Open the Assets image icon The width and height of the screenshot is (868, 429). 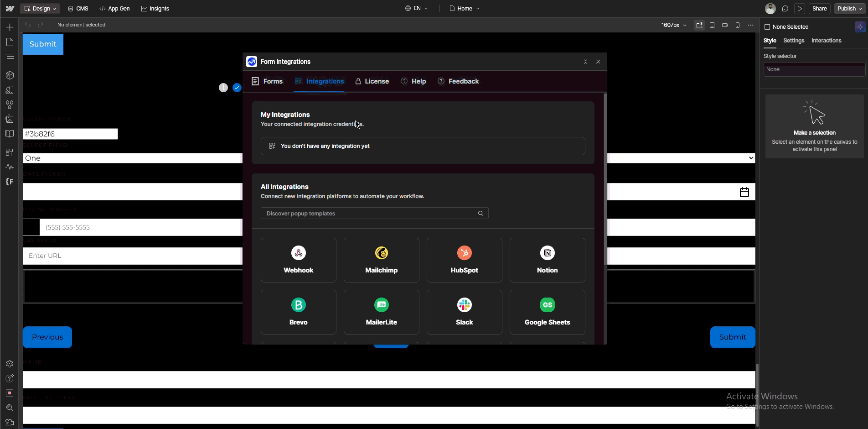click(x=10, y=119)
